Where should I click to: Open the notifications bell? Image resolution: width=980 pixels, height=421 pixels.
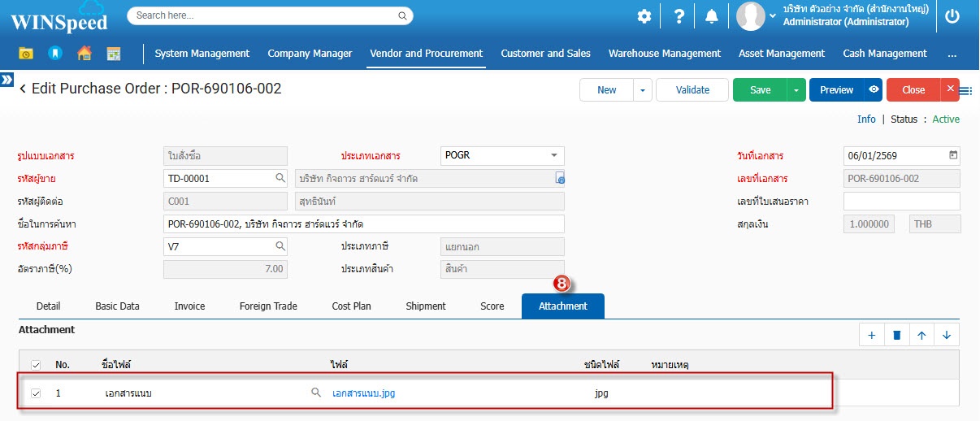click(712, 16)
